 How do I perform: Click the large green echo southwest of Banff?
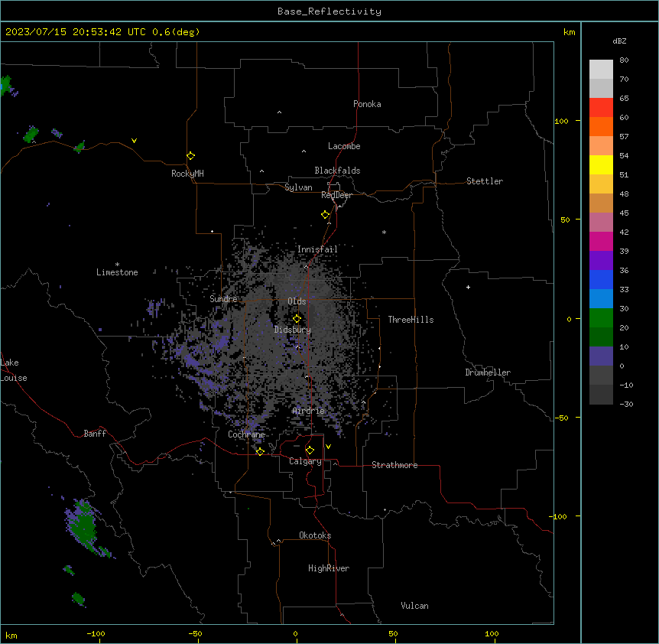tap(86, 525)
